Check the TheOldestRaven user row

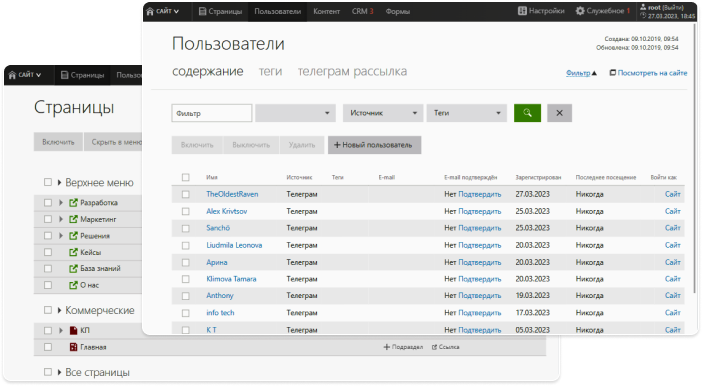[185, 194]
